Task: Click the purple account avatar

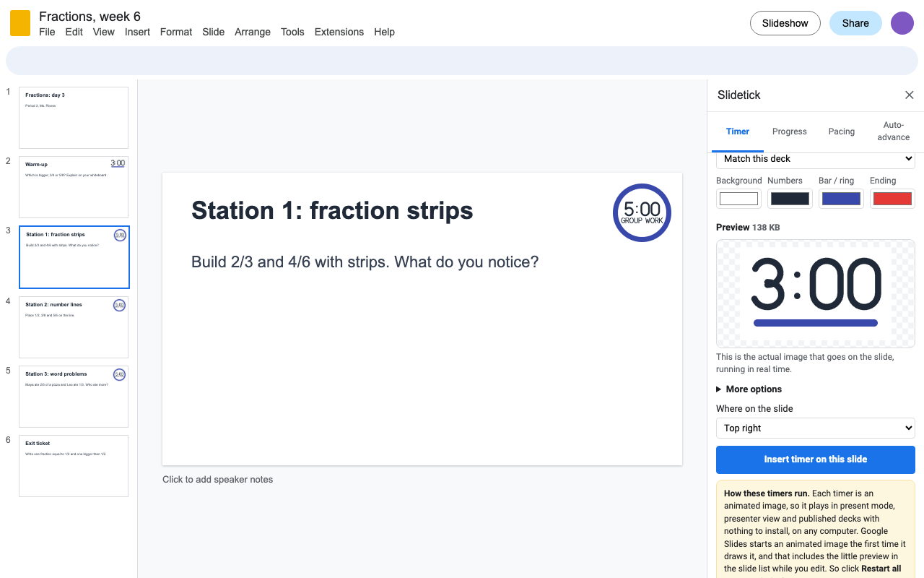Action: (902, 23)
